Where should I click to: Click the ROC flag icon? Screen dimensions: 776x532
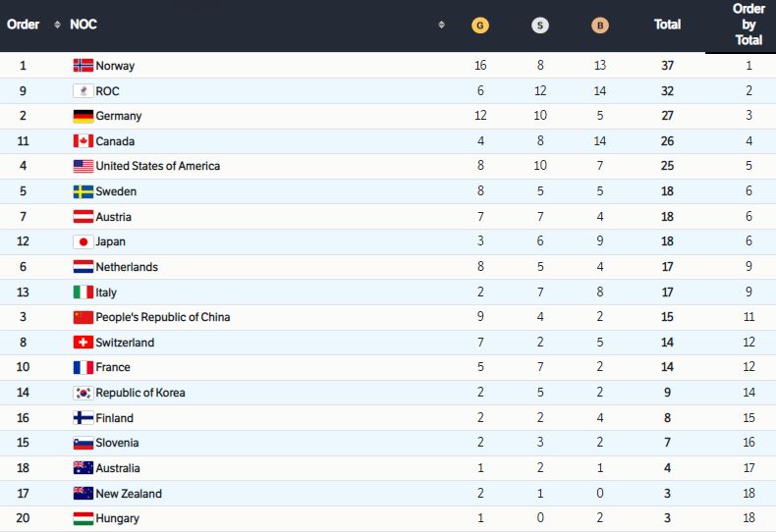pyautogui.click(x=83, y=91)
